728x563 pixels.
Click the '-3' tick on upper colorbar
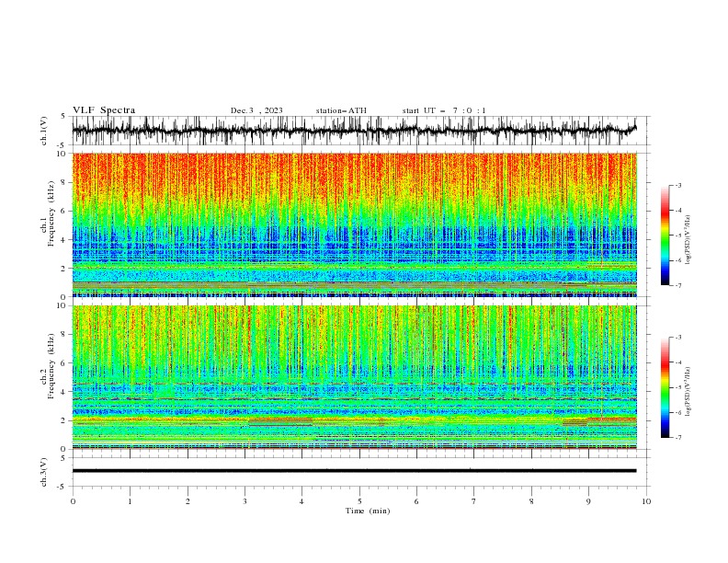[x=677, y=185]
